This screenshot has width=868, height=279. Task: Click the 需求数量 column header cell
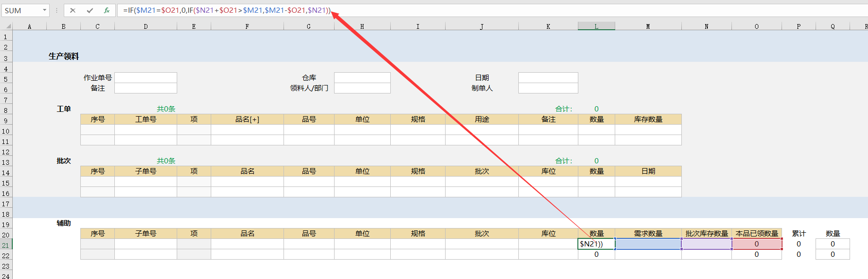(x=648, y=234)
